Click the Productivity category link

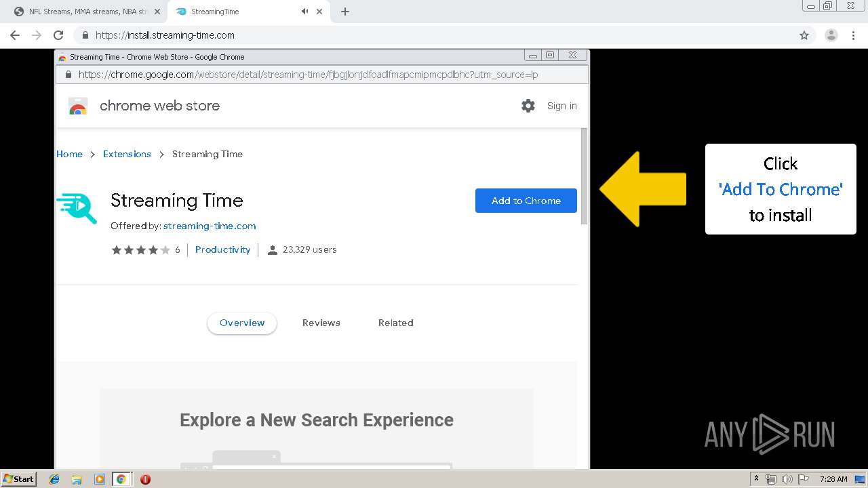click(222, 249)
